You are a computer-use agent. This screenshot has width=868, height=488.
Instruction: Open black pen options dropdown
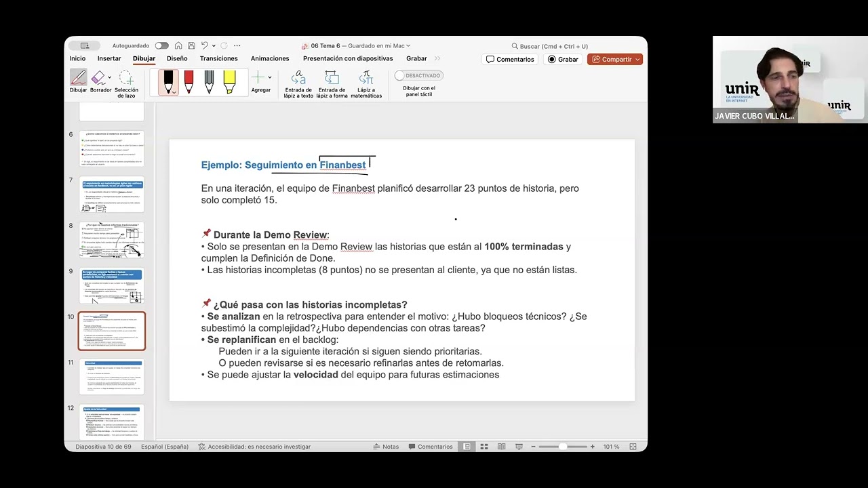[174, 91]
